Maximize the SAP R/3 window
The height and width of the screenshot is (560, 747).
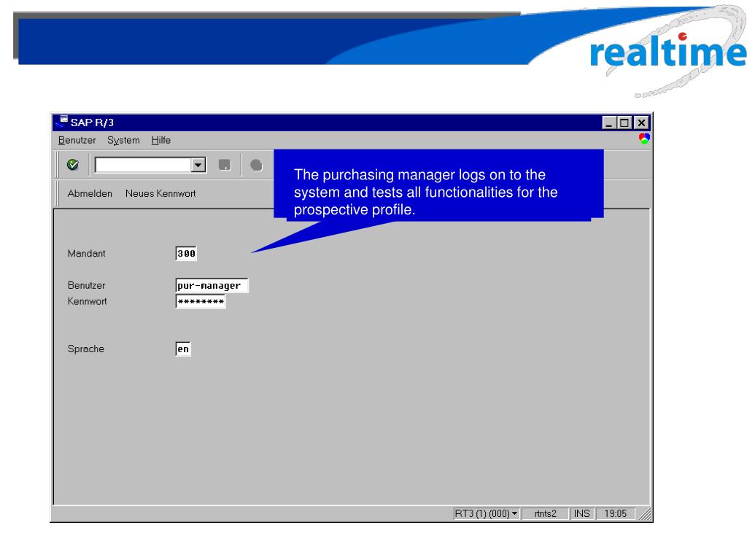(624, 122)
